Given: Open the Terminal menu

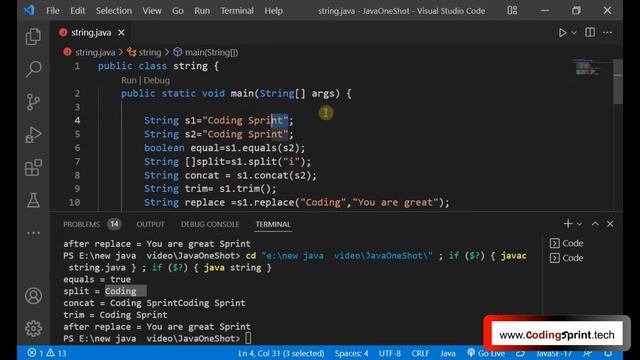Looking at the screenshot, I should (x=237, y=11).
